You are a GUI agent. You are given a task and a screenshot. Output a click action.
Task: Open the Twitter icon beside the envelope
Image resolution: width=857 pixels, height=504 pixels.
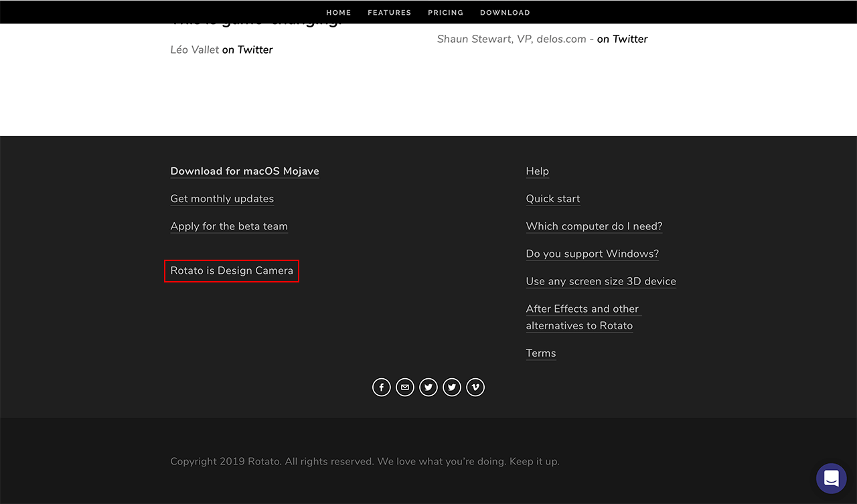pyautogui.click(x=428, y=388)
